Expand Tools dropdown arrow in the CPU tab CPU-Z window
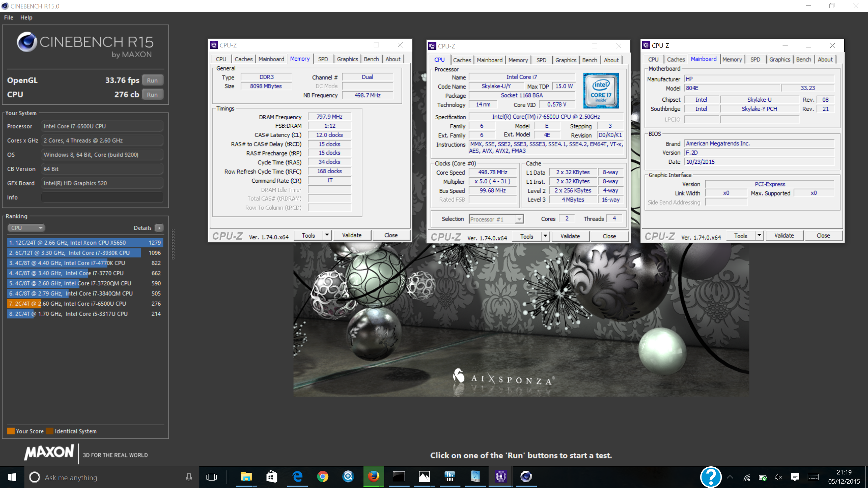 point(545,236)
